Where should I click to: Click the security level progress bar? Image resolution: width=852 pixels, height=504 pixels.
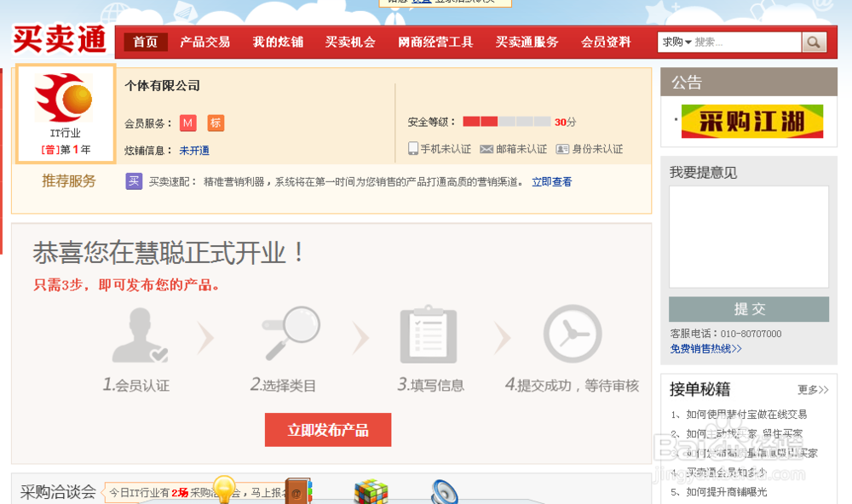[507, 122]
